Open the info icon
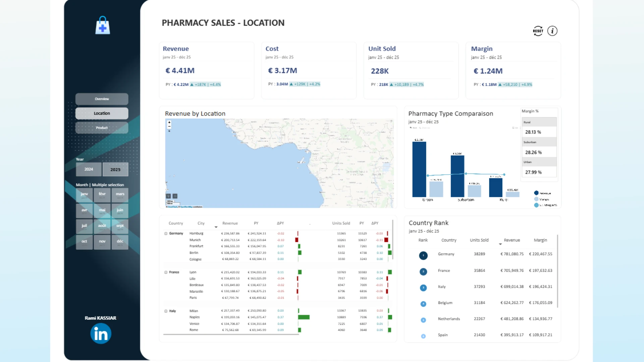 tap(552, 31)
